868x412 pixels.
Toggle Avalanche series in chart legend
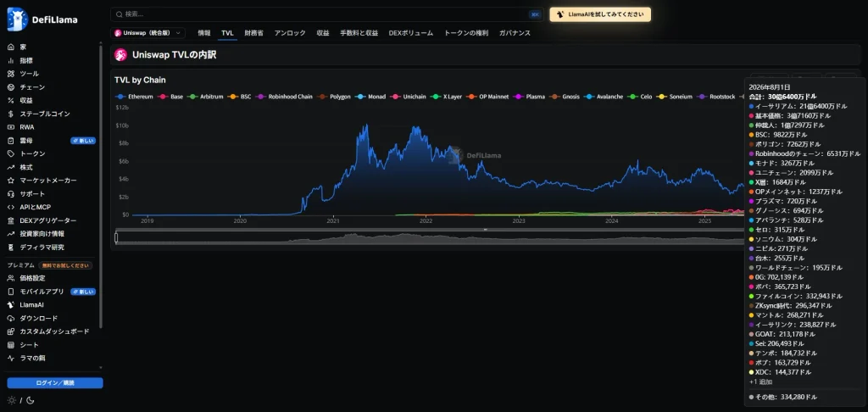tap(604, 97)
